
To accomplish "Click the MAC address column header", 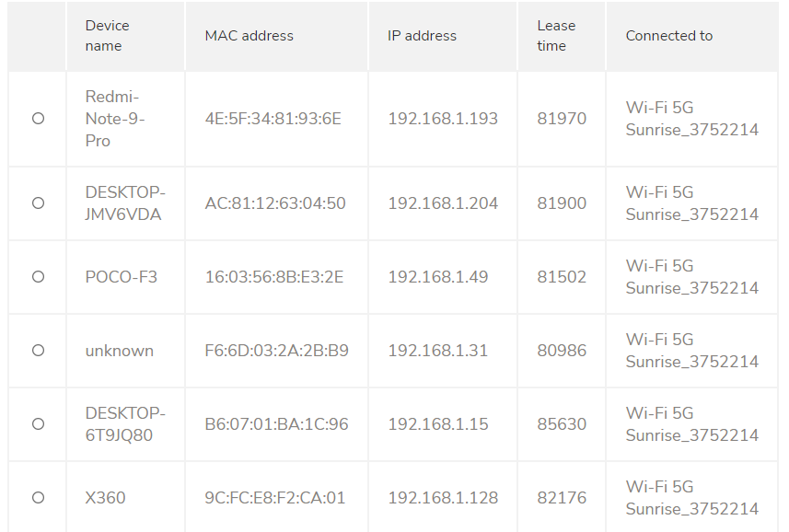I will pyautogui.click(x=249, y=36).
